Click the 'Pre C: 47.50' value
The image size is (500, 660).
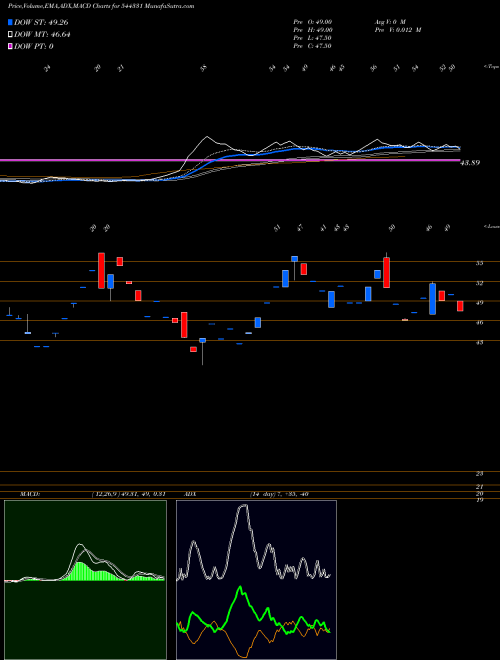point(313,46)
